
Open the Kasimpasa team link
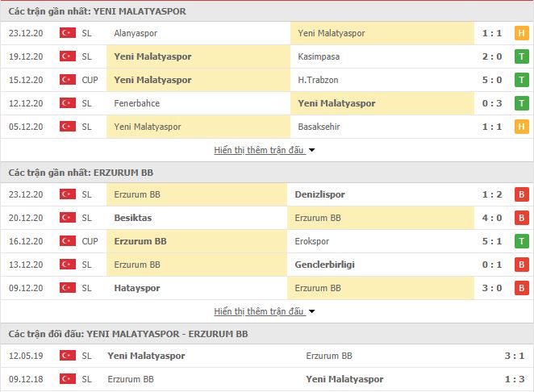(x=319, y=56)
